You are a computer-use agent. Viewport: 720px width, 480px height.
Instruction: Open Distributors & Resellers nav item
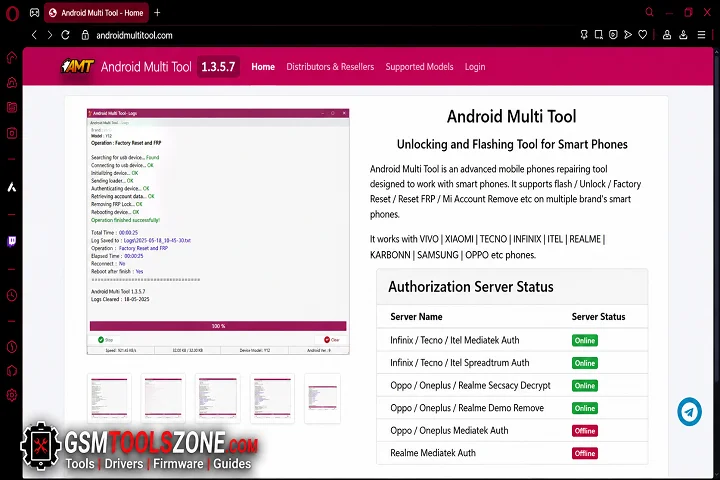pyautogui.click(x=330, y=67)
